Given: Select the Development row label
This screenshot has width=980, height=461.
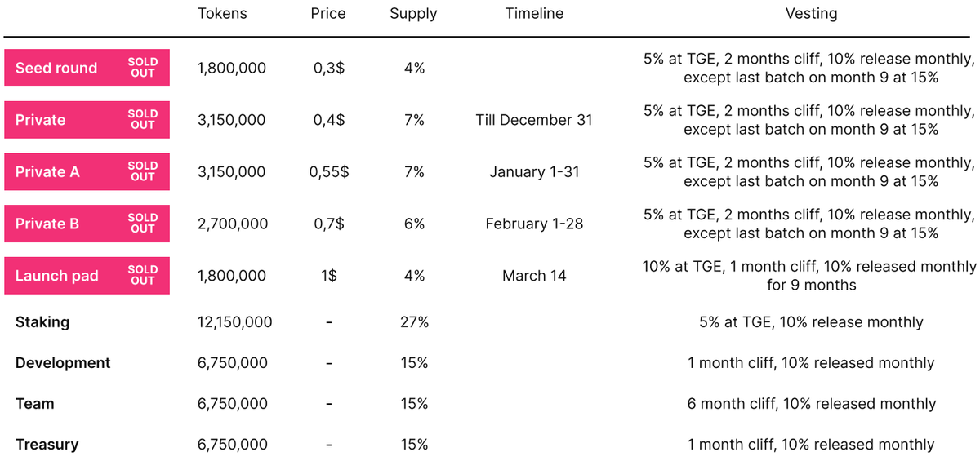Looking at the screenshot, I should [x=63, y=363].
